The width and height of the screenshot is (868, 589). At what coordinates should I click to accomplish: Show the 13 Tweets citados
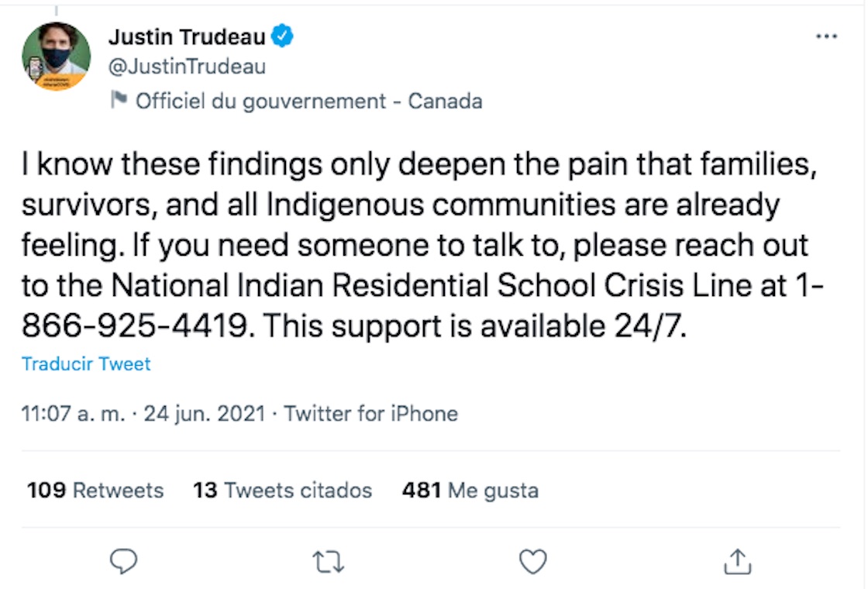tap(282, 491)
